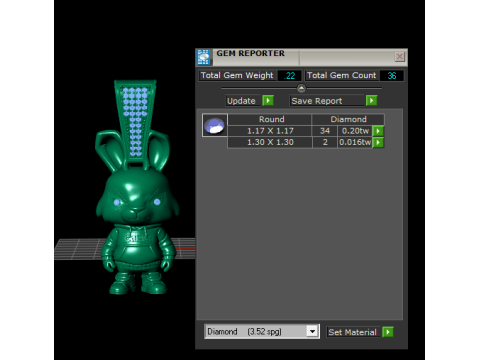Click the green rabbit model's head
Image resolution: width=480 pixels, height=360 pixels.
click(137, 197)
